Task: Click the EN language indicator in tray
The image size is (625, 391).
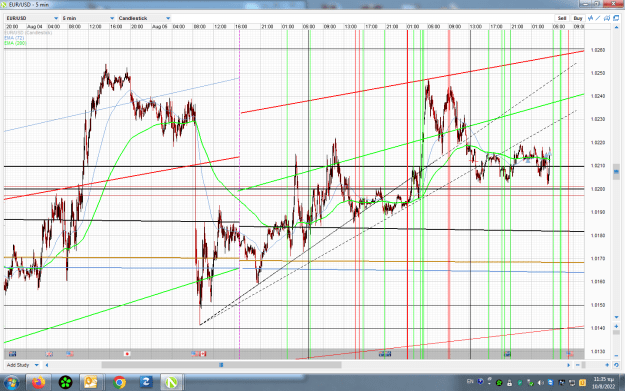Action: coord(470,382)
